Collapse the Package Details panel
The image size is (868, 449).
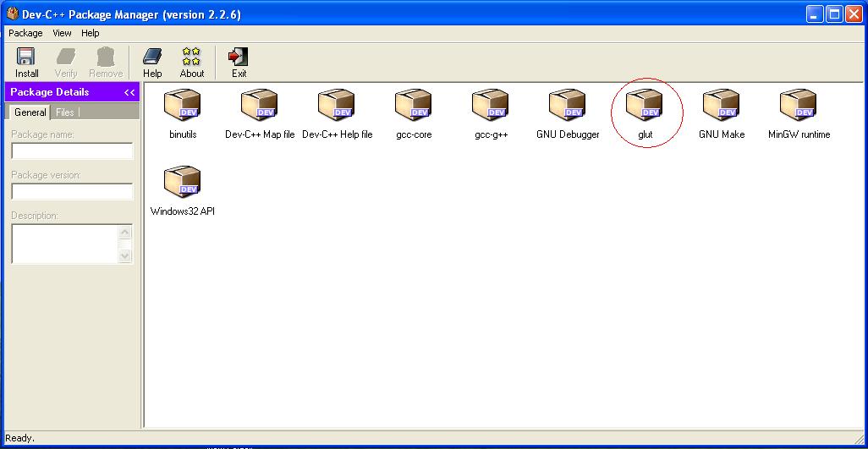(129, 92)
